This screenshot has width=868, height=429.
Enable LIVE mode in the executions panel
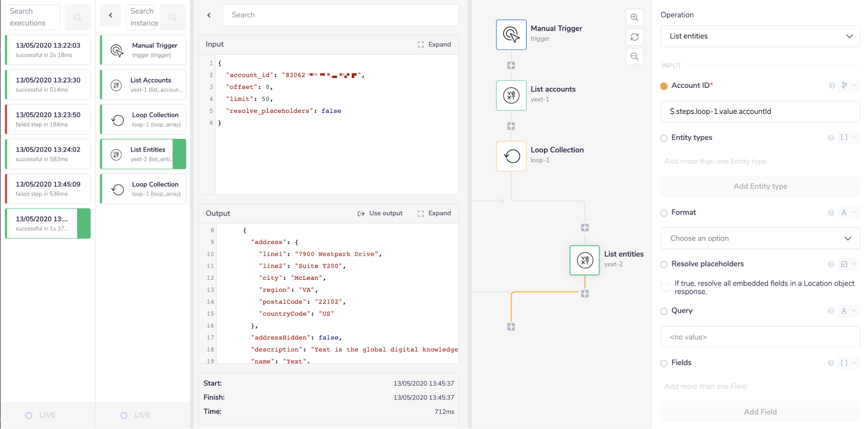tap(41, 415)
